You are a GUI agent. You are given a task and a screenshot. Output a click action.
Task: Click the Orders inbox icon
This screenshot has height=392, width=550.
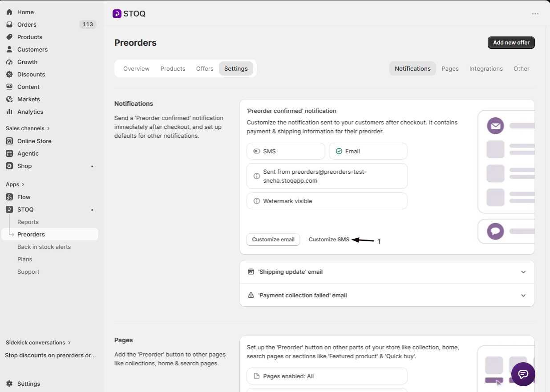[x=9, y=24]
